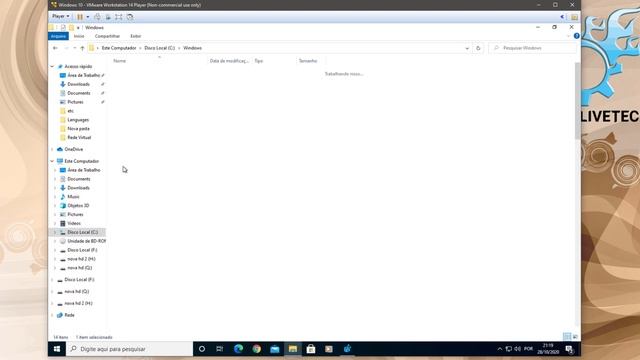The height and width of the screenshot is (360, 640).
Task: Open Microsoft Store from taskbar
Action: point(311,349)
